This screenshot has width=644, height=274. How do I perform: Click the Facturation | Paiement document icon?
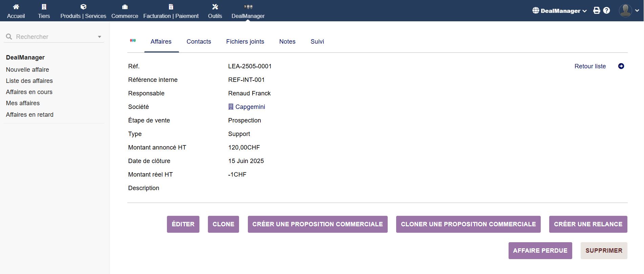click(x=171, y=7)
